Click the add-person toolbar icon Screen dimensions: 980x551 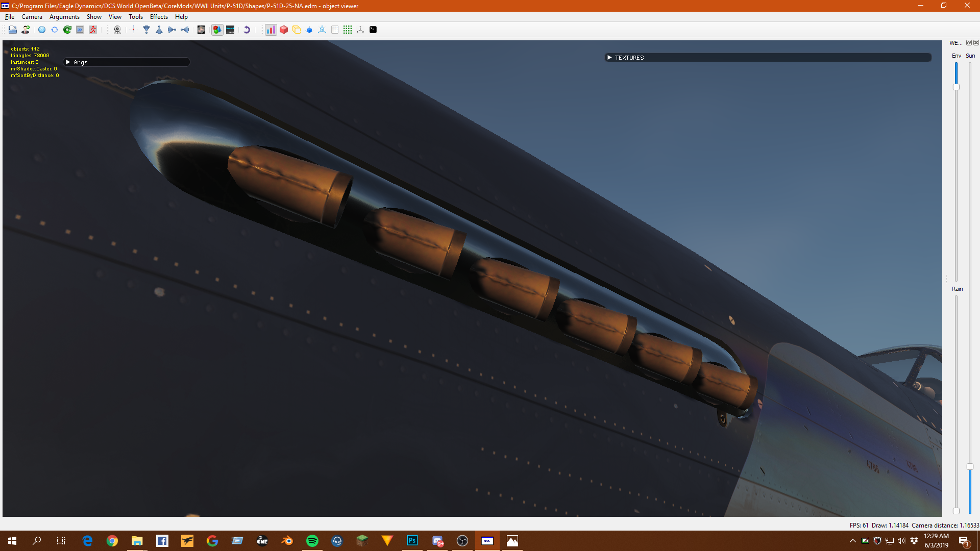[26, 30]
